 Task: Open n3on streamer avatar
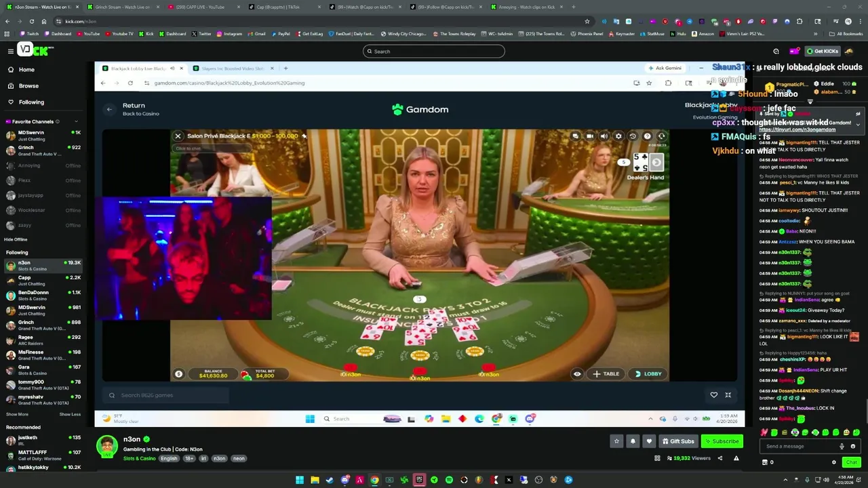coord(106,447)
